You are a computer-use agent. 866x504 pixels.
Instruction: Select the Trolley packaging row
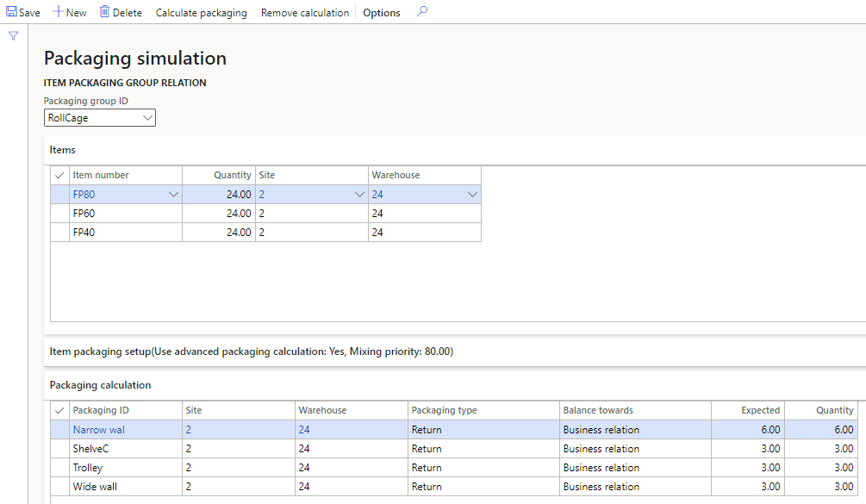coord(88,468)
